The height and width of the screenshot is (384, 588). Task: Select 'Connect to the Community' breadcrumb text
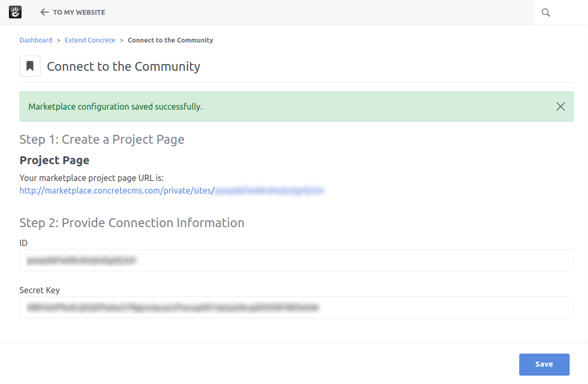pyautogui.click(x=170, y=40)
